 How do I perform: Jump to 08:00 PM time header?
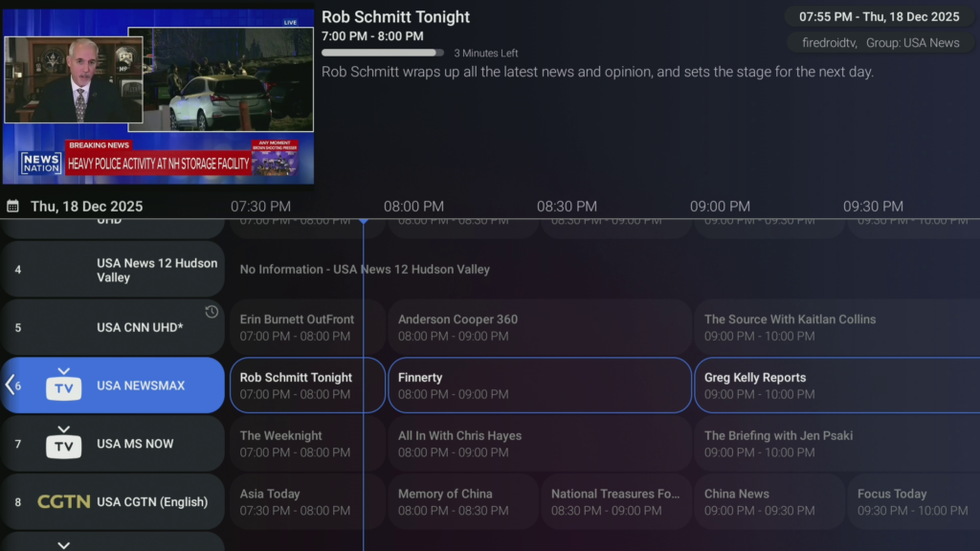(x=413, y=207)
